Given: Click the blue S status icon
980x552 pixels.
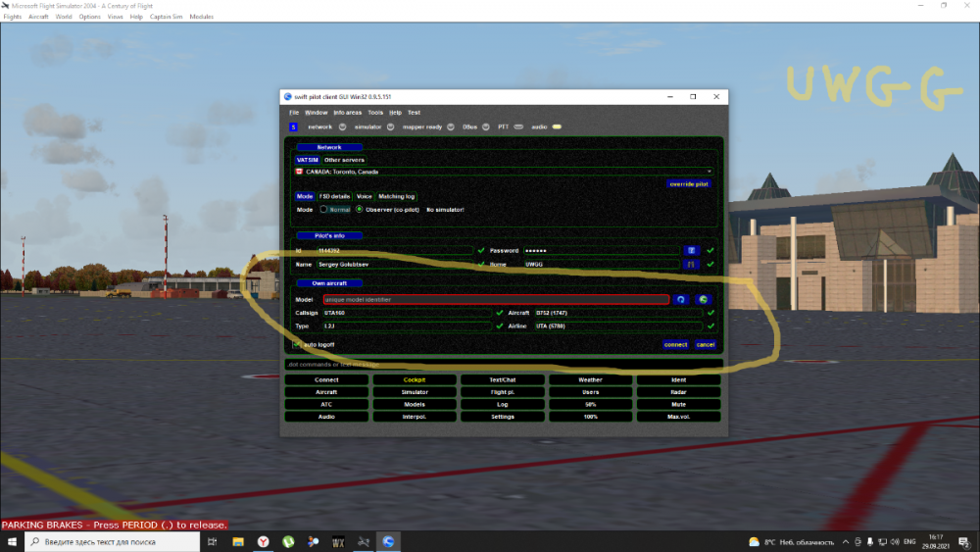Looking at the screenshot, I should point(293,126).
